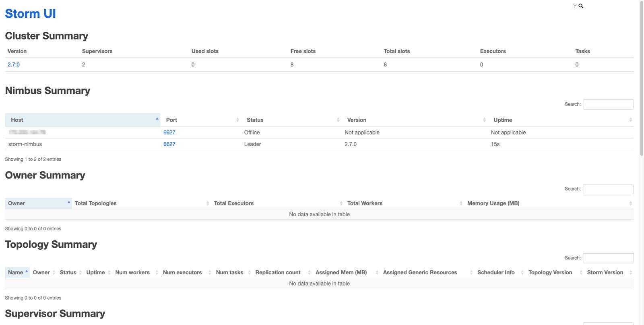Screen dimensions: 644x325
Task: Click sort arrows on Nimbus Status column
Action: coord(338,120)
